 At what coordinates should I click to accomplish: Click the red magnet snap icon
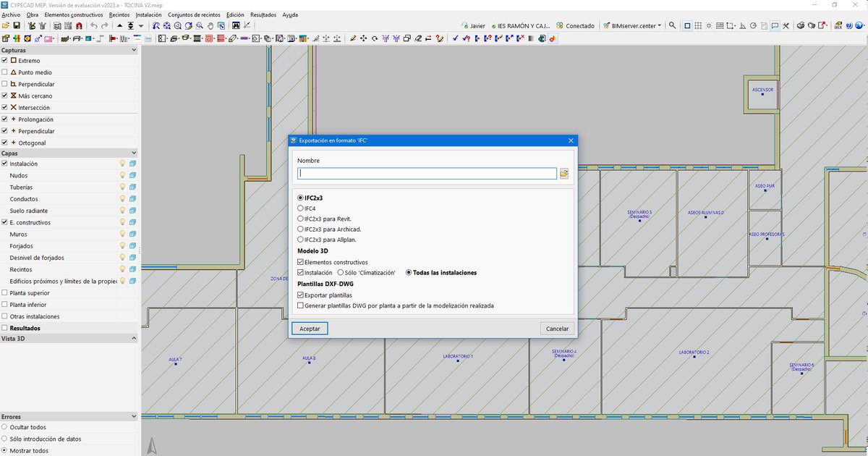point(79,25)
